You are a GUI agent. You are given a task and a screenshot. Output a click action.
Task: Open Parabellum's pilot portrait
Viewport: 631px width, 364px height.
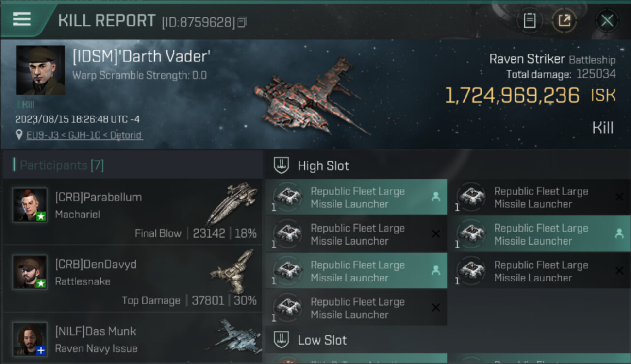point(30,205)
